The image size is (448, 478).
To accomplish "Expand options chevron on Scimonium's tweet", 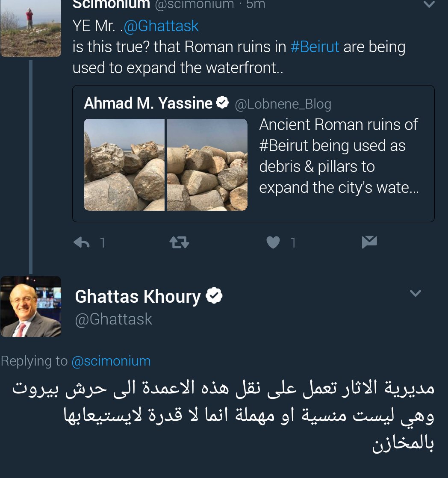I will [428, 5].
